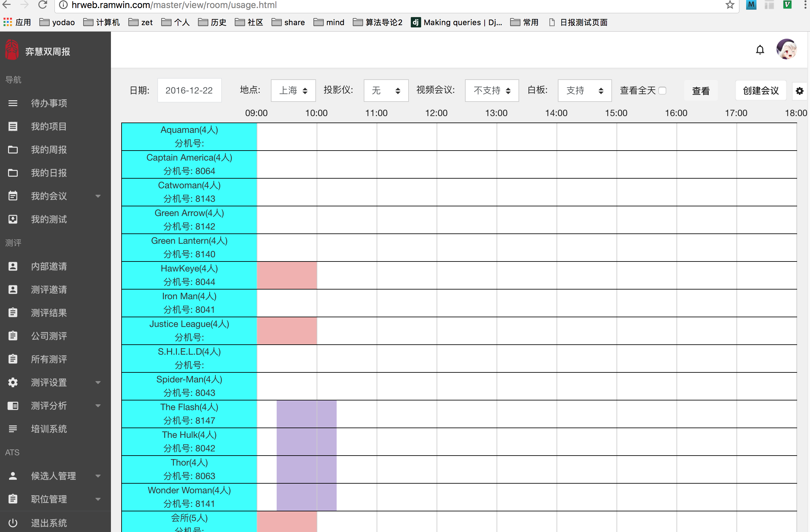810x532 pixels.
Task: Expand the 候选人管理 submenu arrow
Action: point(98,476)
